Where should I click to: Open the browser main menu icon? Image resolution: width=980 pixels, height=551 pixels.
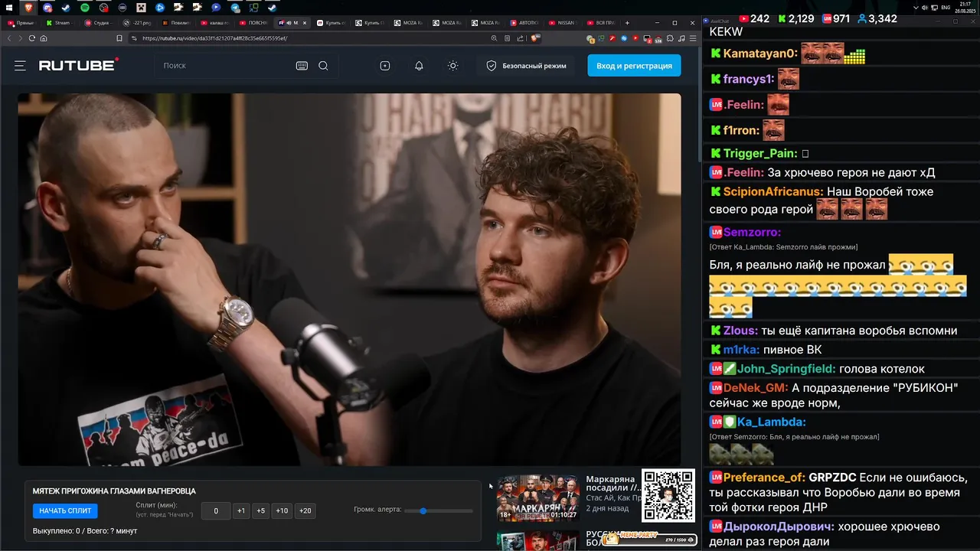point(692,38)
